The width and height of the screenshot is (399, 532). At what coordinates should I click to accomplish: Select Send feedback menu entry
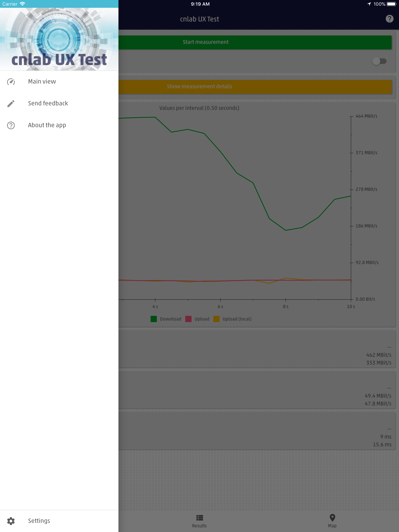(48, 103)
